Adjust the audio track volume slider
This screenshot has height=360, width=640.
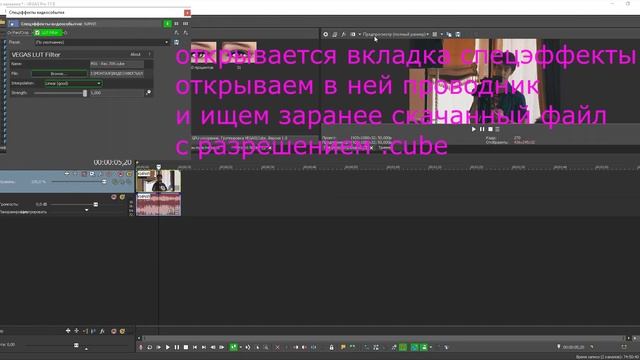pos(96,204)
